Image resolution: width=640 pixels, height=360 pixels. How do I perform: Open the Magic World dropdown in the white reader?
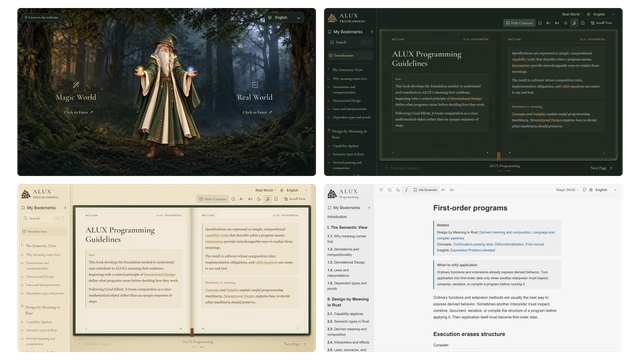567,190
